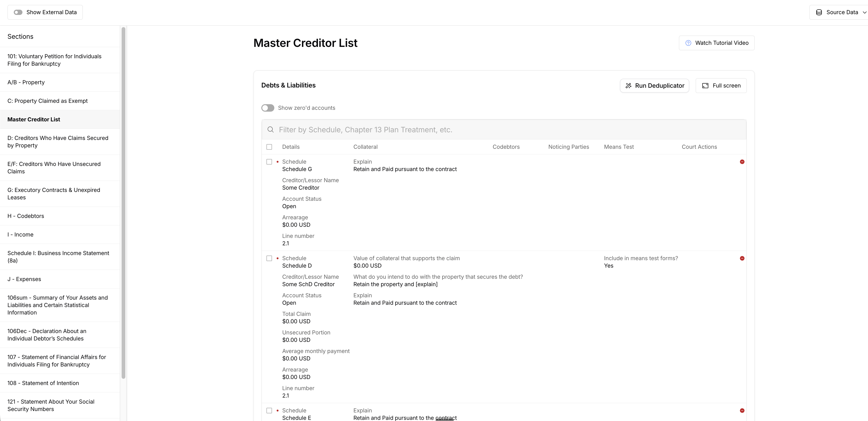Viewport: 868px width, 421px height.
Task: Go to 108 - Statement of Intention
Action: 60,383
